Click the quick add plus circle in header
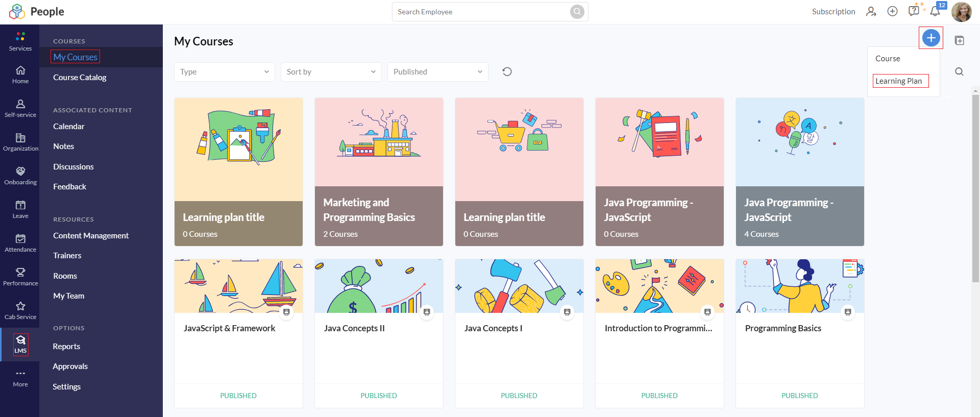Viewport: 980px width, 417px height. pos(892,11)
